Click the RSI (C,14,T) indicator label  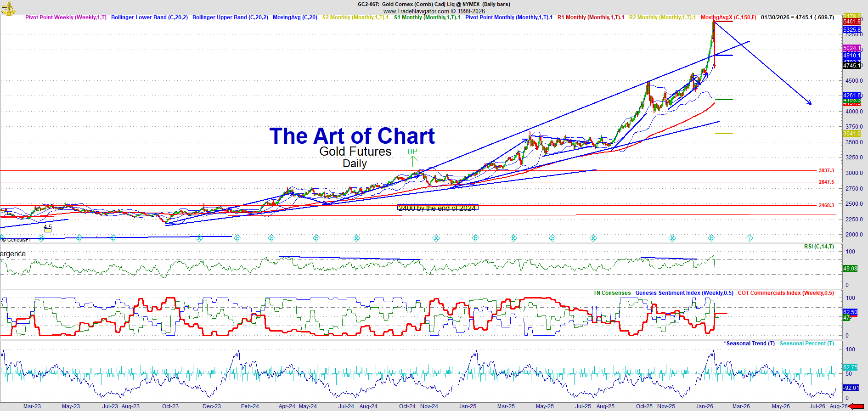coord(819,247)
